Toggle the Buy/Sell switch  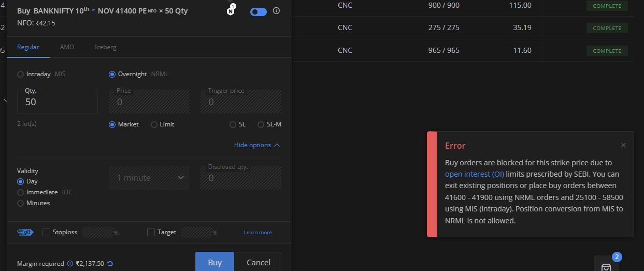point(259,11)
